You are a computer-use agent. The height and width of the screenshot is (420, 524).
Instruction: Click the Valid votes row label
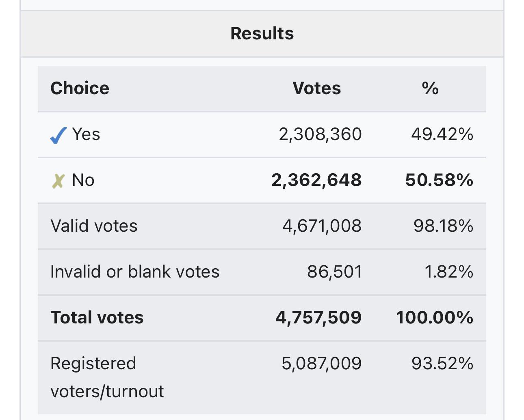tap(94, 226)
